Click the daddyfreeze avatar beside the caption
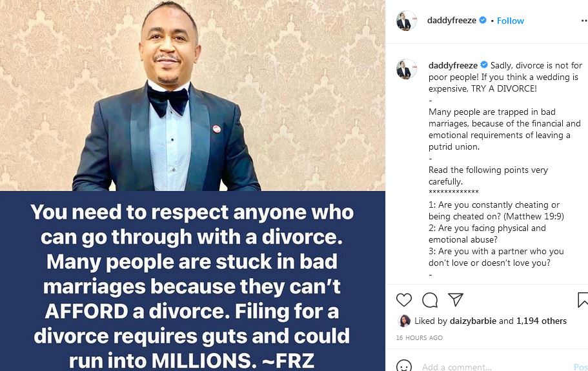Image resolution: width=588 pixels, height=371 pixels. (407, 69)
